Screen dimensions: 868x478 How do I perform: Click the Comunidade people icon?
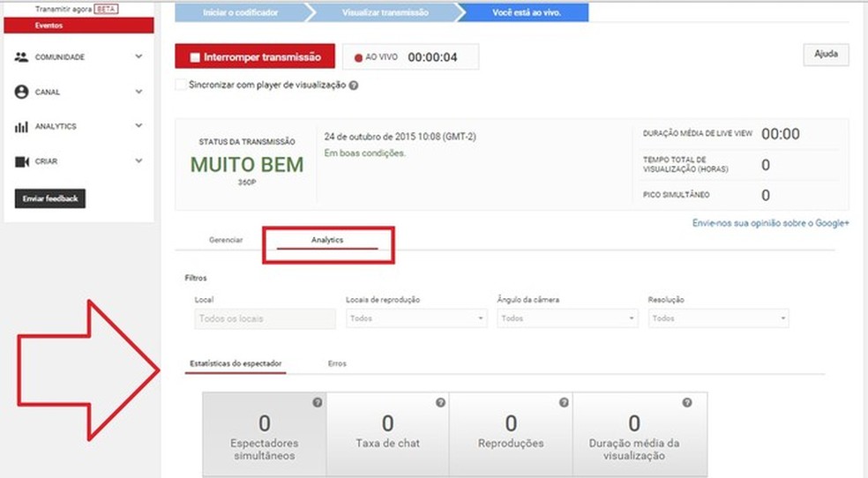click(21, 57)
